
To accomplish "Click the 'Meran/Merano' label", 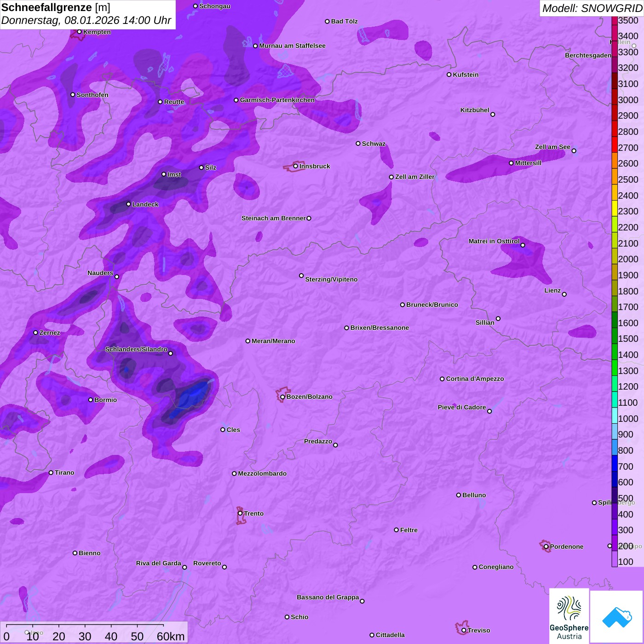I will click(273, 341).
